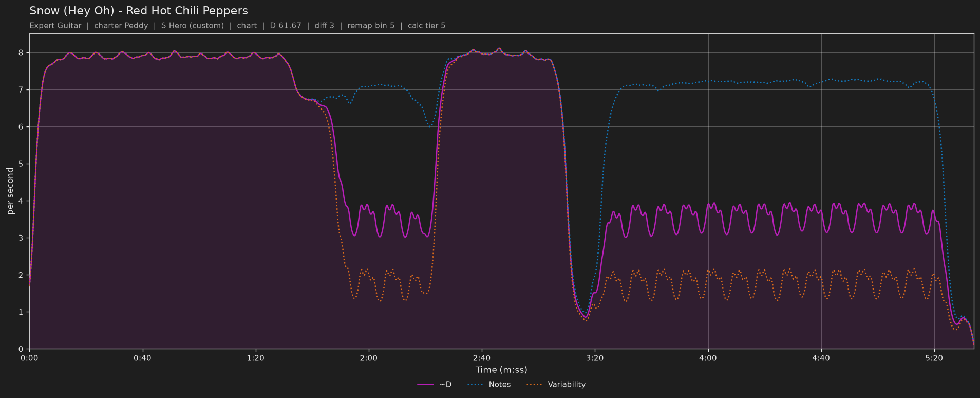Click 'S Hero (custom)' in the subtitle
The width and height of the screenshot is (980, 398).
[193, 26]
